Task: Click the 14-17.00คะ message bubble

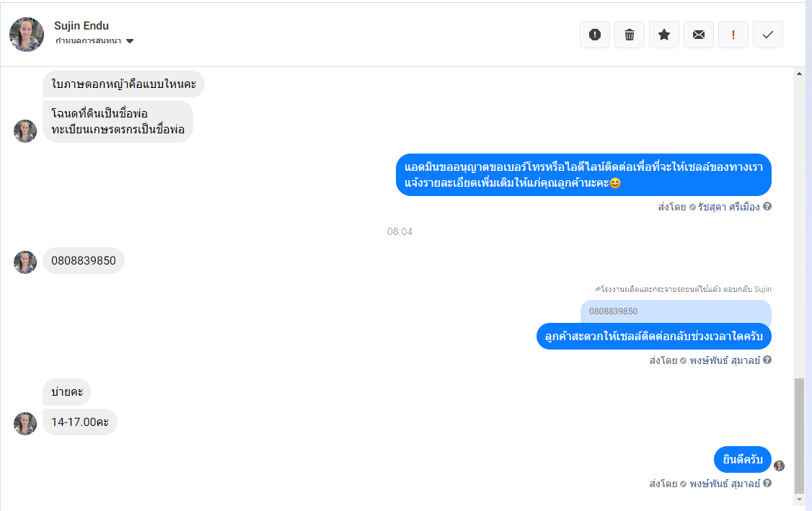Action: point(80,422)
